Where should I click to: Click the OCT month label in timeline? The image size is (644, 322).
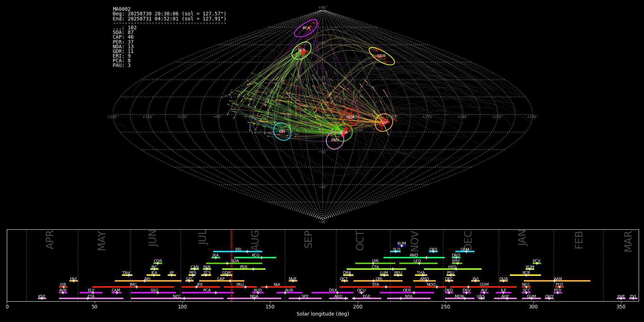(360, 240)
